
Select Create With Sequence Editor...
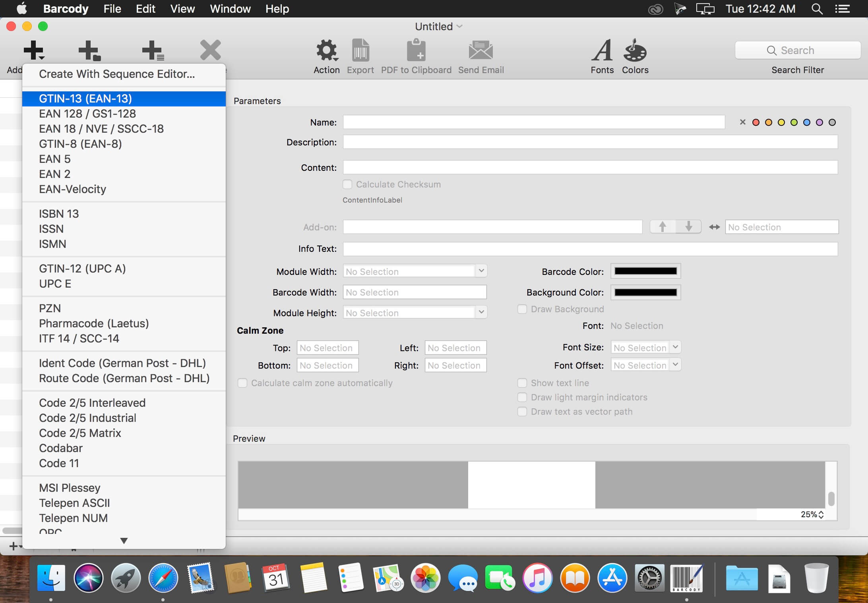pyautogui.click(x=124, y=74)
